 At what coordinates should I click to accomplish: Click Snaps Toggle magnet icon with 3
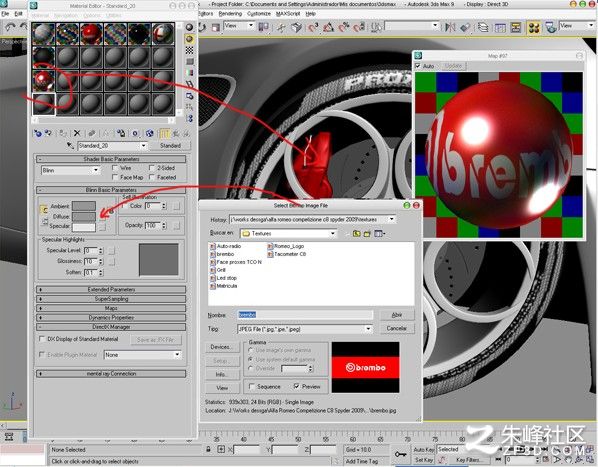tap(313, 27)
